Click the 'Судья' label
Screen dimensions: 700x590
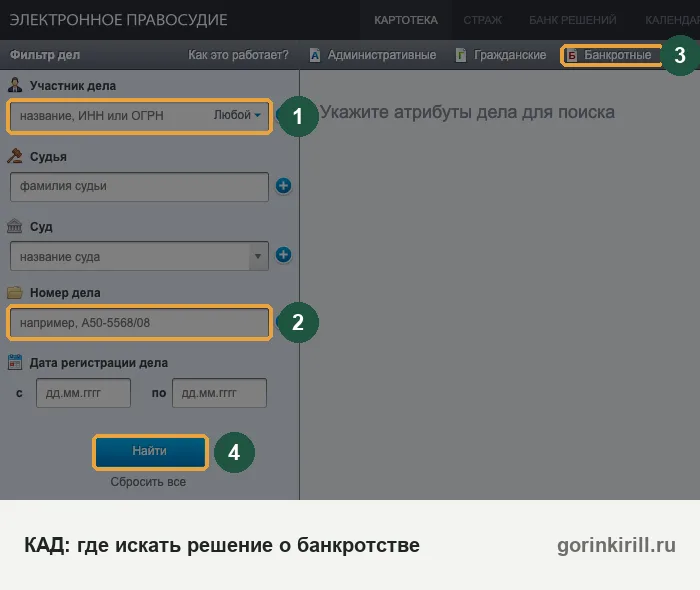(48, 157)
